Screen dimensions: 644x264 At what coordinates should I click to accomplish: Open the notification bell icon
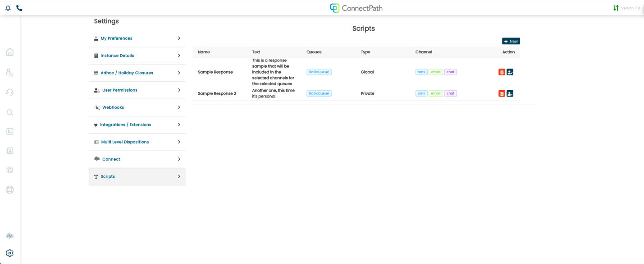click(7, 8)
